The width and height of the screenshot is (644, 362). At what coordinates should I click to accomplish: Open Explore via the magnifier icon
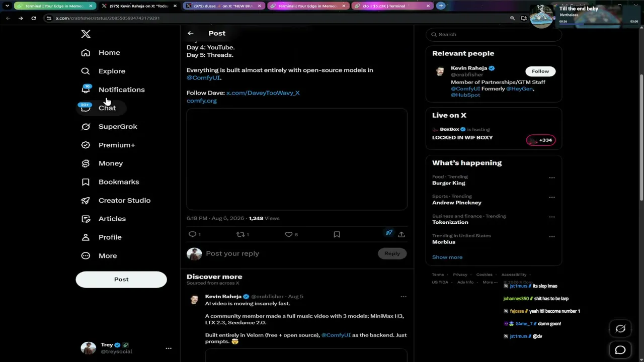(x=86, y=71)
